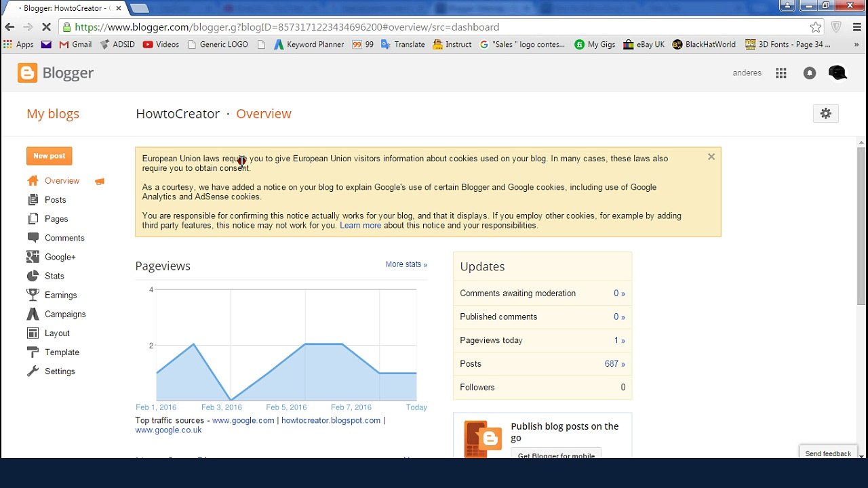Click the New post button
The image size is (868, 488).
tap(50, 156)
